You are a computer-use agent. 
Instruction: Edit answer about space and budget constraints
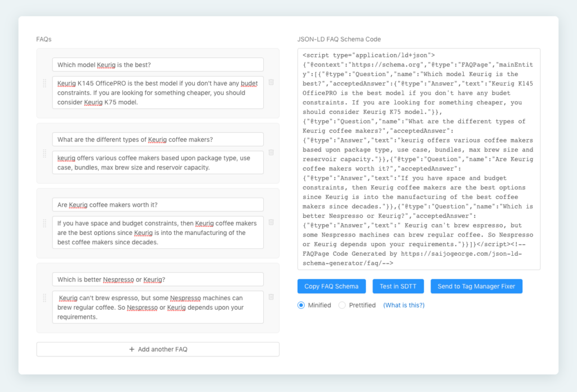158,233
